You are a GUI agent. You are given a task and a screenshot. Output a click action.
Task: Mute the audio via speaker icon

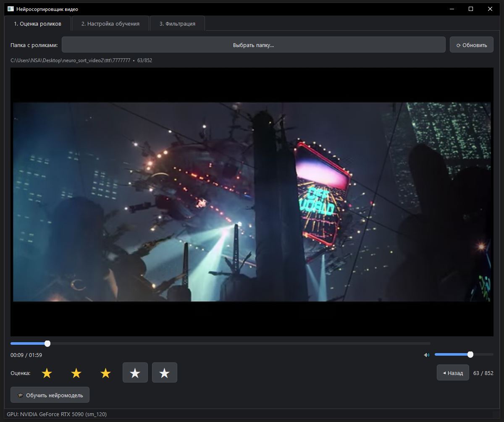coord(427,355)
